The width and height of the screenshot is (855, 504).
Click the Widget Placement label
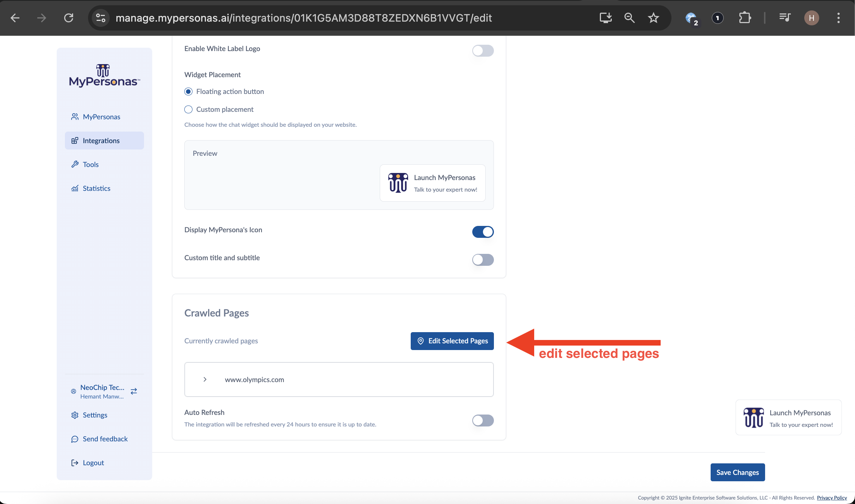(212, 75)
